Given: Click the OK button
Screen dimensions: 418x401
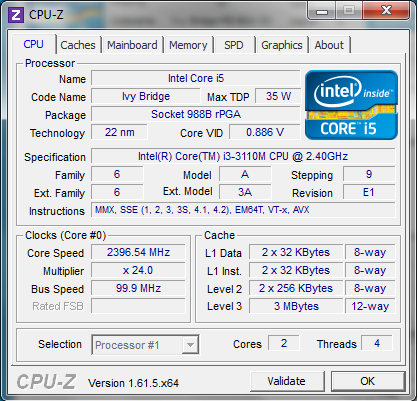Looking at the screenshot, I should coord(368,381).
